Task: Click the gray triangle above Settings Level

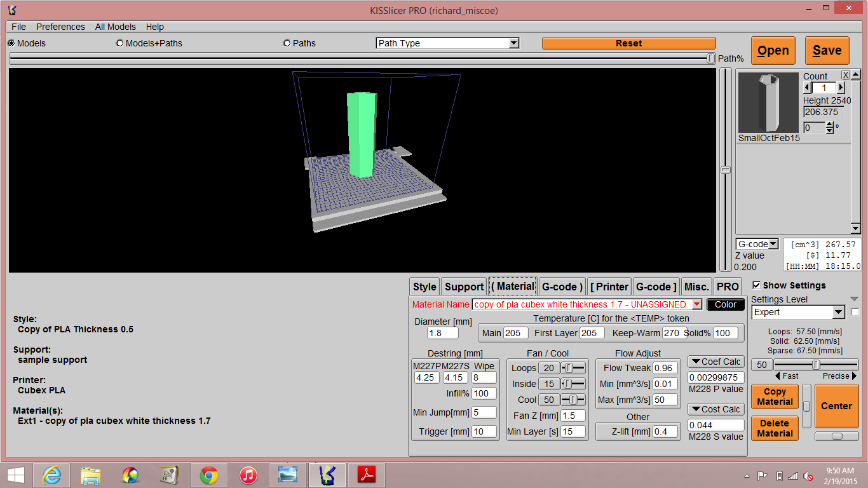Action: (x=854, y=299)
